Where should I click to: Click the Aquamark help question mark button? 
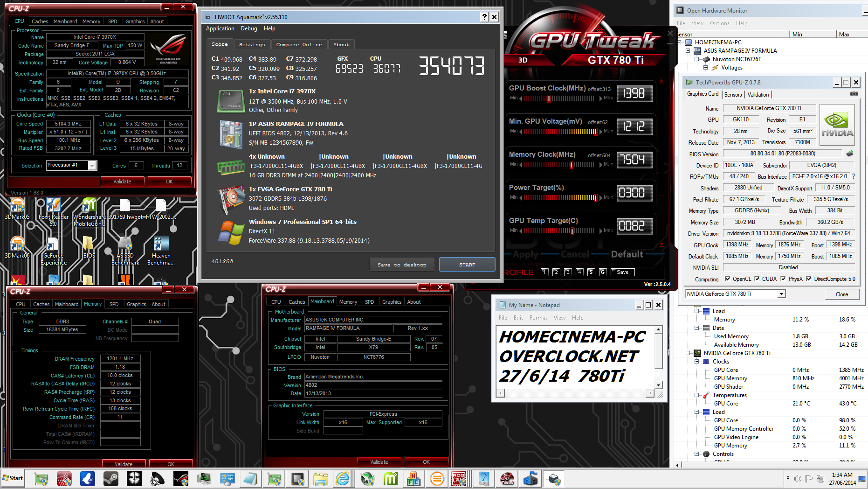(x=484, y=17)
